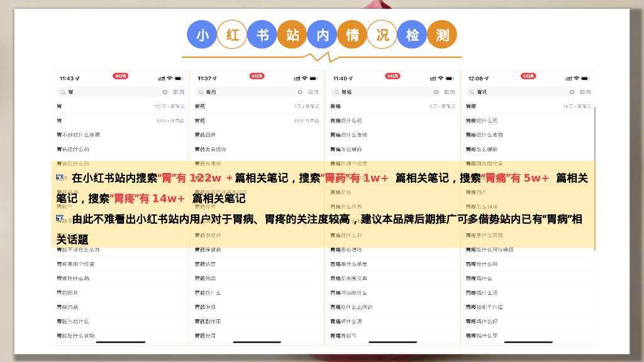644x362 pixels.
Task: Tap the search input containing "胃痛"
Action: click(377, 91)
